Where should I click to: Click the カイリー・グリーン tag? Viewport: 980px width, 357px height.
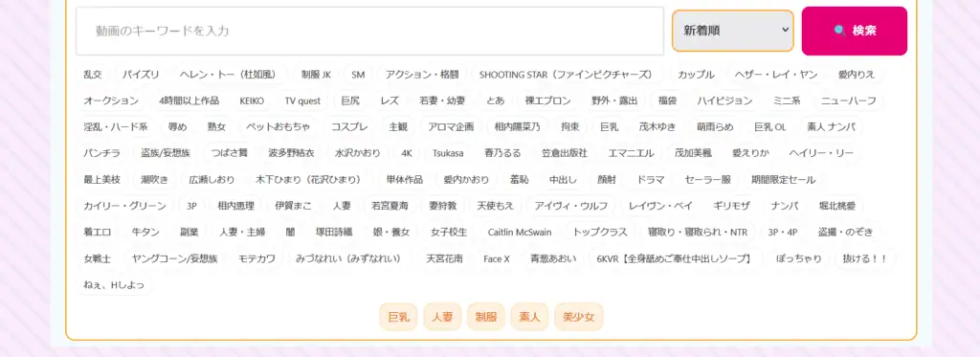(125, 206)
